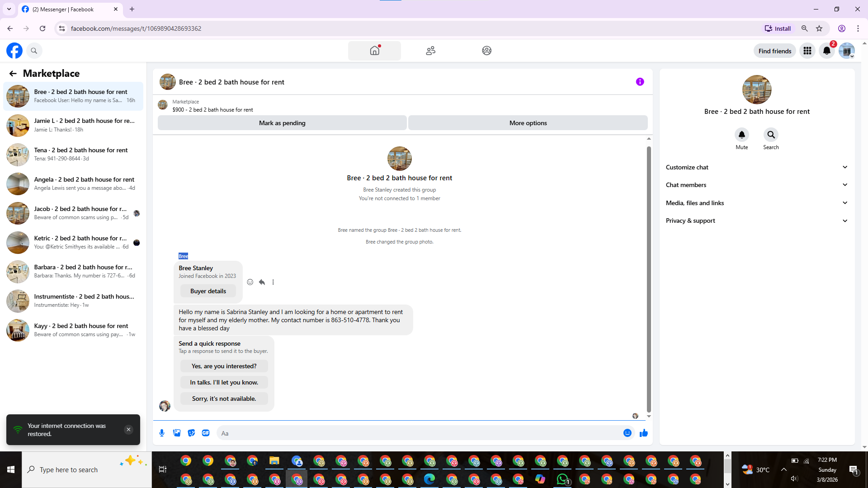
Task: Mute this conversation with bell icon
Action: (741, 135)
